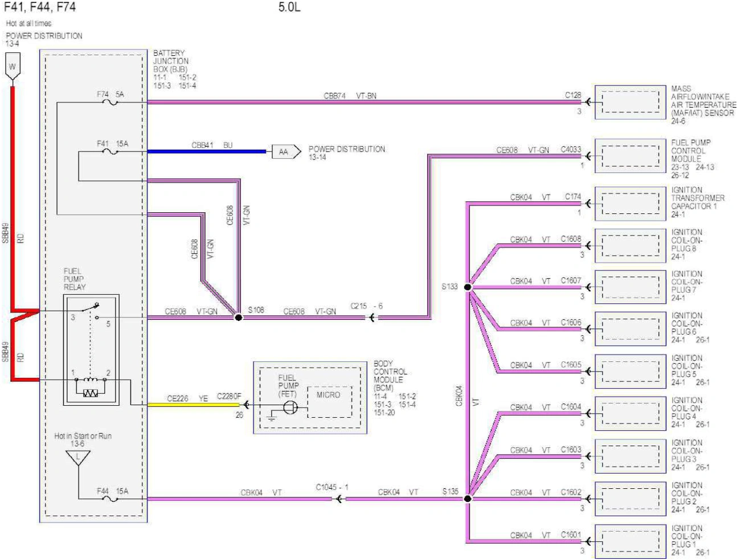Viewport: 737px width, 560px height.
Task: Select the F44 15A fuse symbol
Action: [109, 499]
